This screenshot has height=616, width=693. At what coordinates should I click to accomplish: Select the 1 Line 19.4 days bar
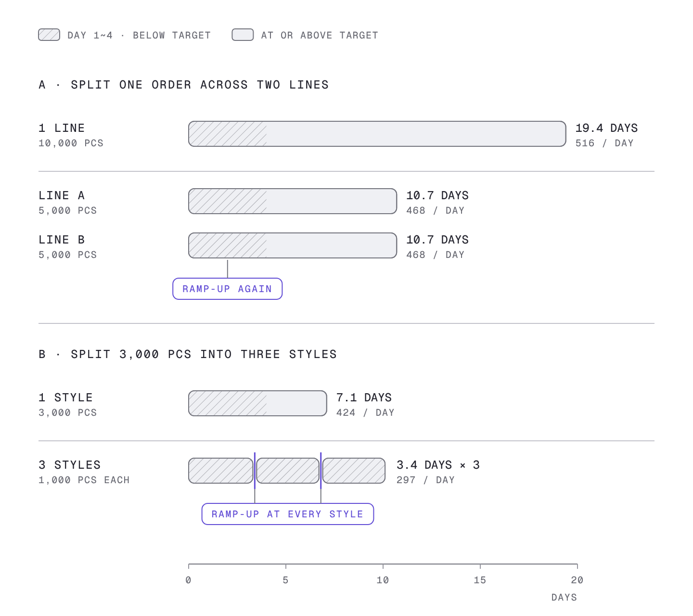point(377,134)
